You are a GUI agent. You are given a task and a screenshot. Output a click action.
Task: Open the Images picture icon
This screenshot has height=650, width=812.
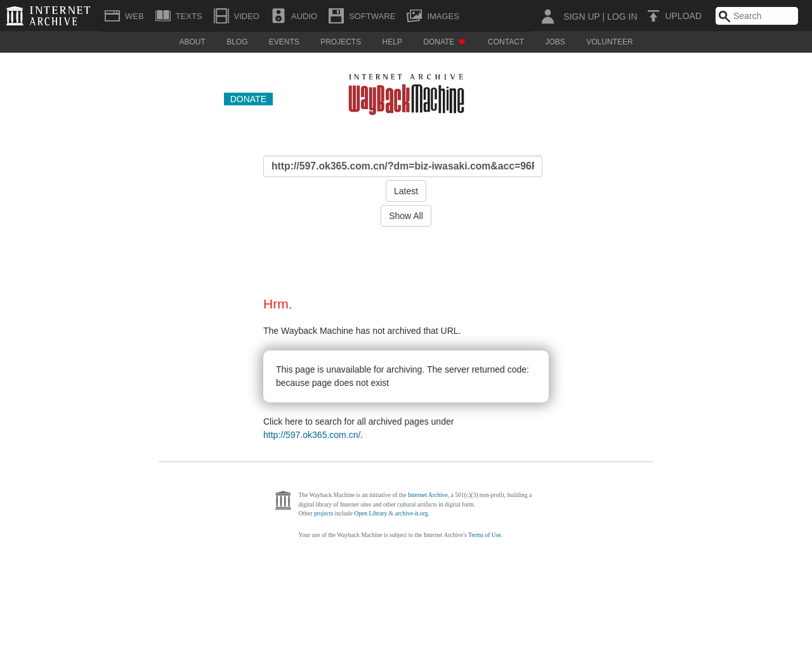[414, 16]
